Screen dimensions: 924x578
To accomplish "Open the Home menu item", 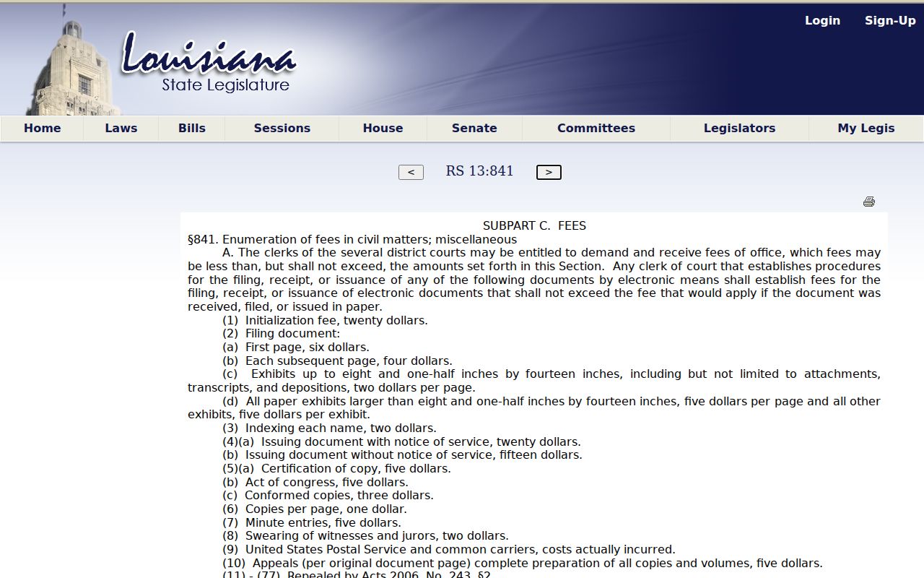I will pos(43,128).
